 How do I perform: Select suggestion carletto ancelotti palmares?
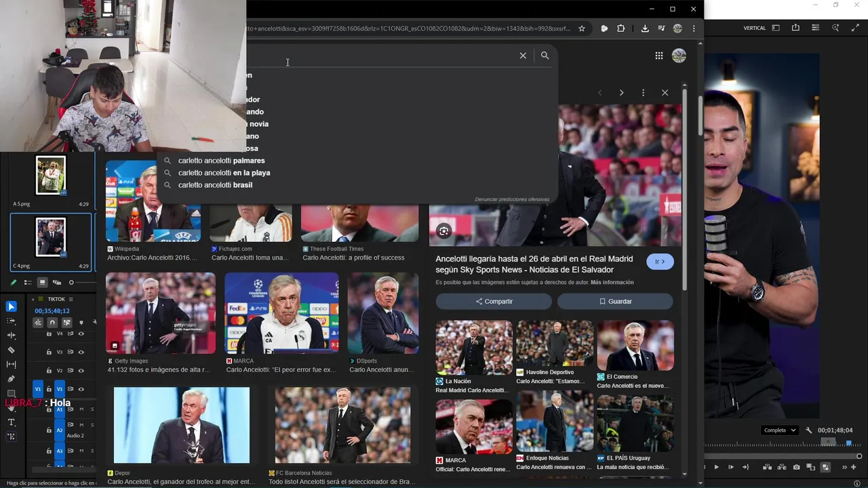tap(221, 161)
